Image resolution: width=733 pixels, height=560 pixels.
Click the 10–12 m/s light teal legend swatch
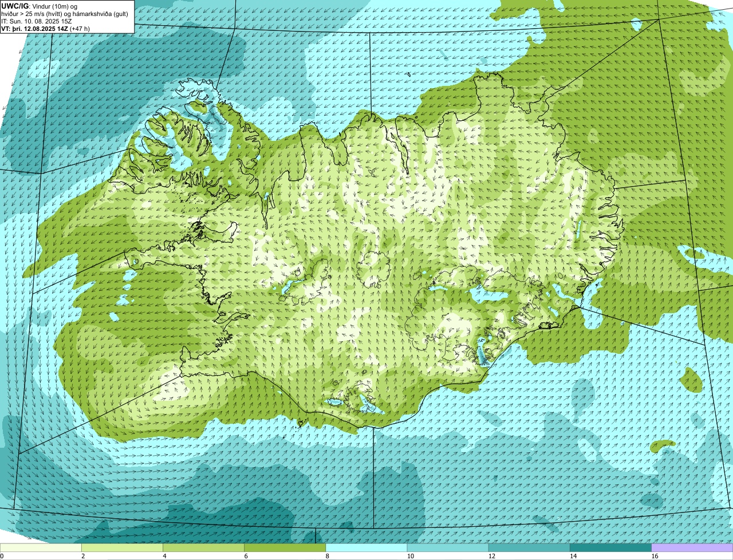click(x=448, y=548)
